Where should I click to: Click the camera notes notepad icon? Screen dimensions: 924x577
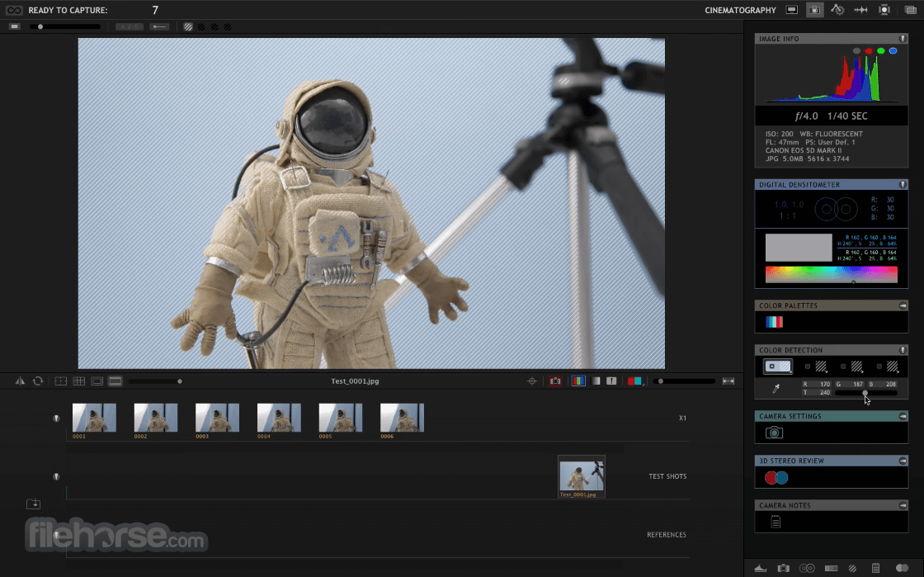(776, 521)
